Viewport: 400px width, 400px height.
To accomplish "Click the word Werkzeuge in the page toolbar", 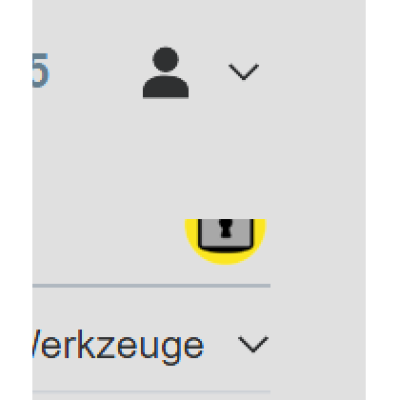I will 118,347.
